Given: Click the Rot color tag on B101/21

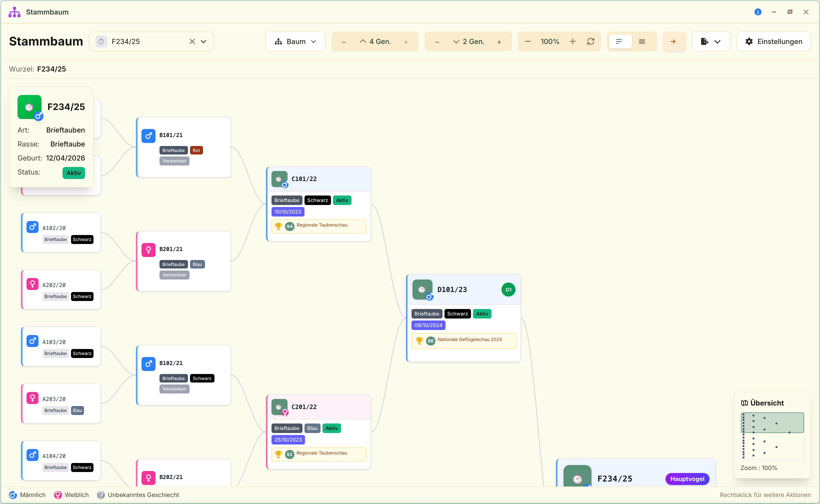Looking at the screenshot, I should coord(196,150).
